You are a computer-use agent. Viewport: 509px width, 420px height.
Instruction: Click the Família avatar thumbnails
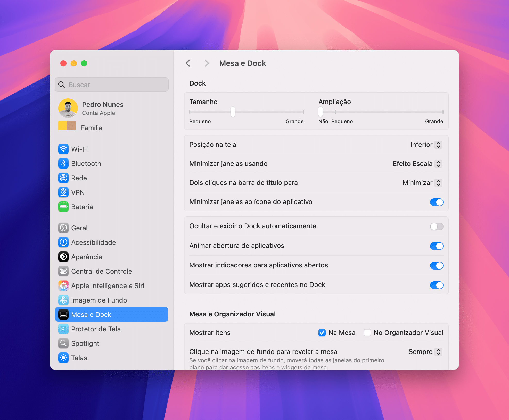click(67, 126)
